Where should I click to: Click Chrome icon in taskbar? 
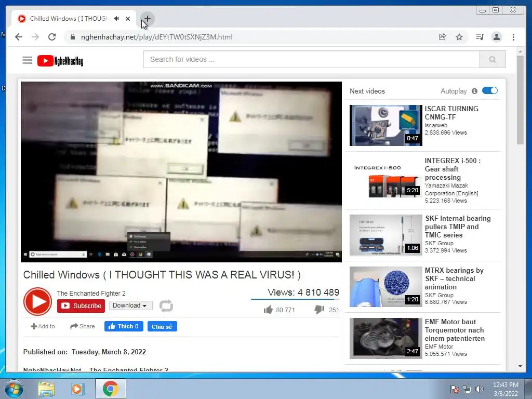click(x=110, y=389)
